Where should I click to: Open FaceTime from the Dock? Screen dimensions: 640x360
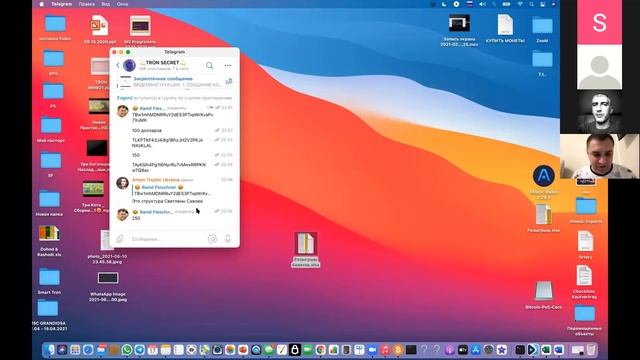pos(308,350)
